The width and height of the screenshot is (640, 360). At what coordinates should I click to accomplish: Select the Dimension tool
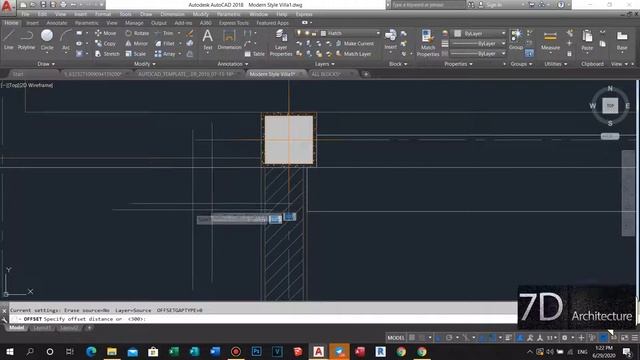[x=229, y=40]
